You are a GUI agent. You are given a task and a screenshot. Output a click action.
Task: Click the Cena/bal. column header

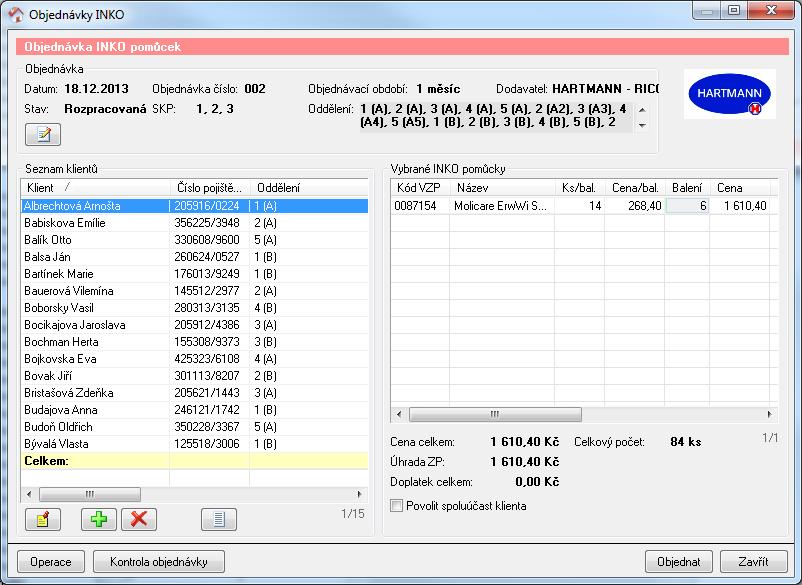click(635, 188)
